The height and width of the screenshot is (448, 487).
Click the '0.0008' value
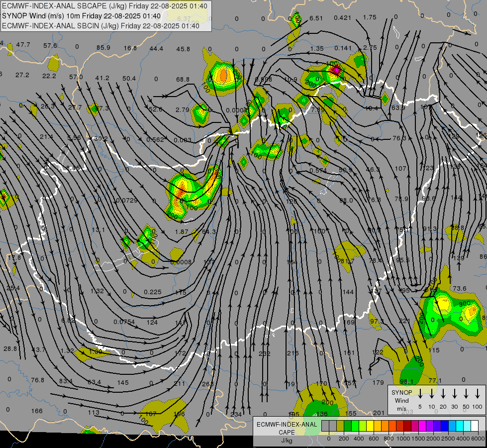coord(181,262)
